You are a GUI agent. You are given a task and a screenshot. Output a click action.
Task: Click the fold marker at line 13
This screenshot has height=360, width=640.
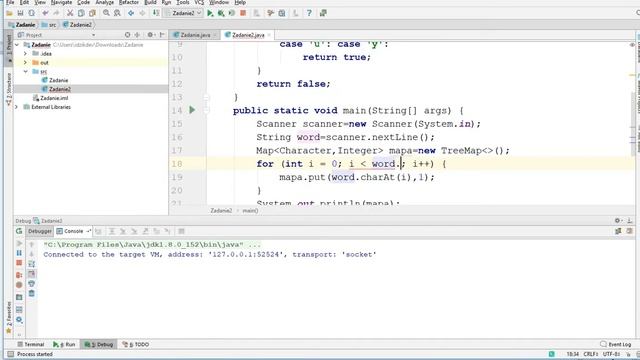click(x=207, y=97)
